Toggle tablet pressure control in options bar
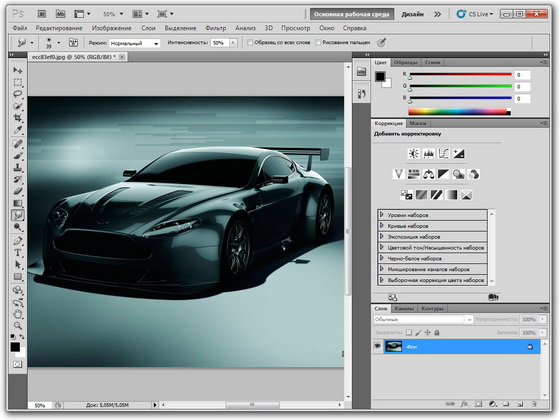This screenshot has width=560, height=420. click(381, 42)
